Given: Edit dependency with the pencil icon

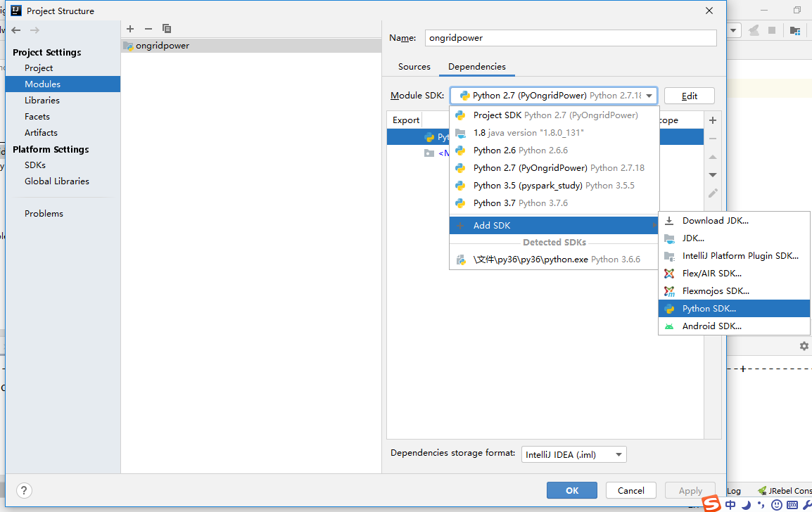Looking at the screenshot, I should click(x=713, y=193).
